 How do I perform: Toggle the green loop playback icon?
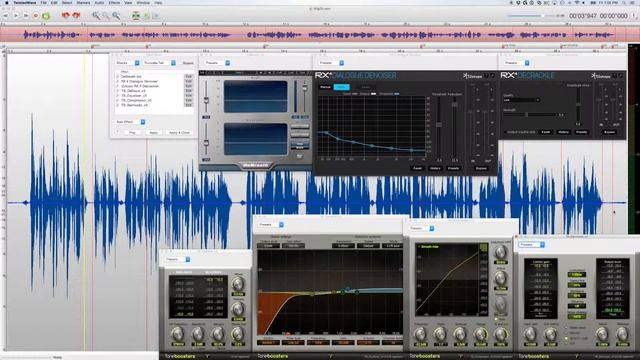click(x=46, y=16)
